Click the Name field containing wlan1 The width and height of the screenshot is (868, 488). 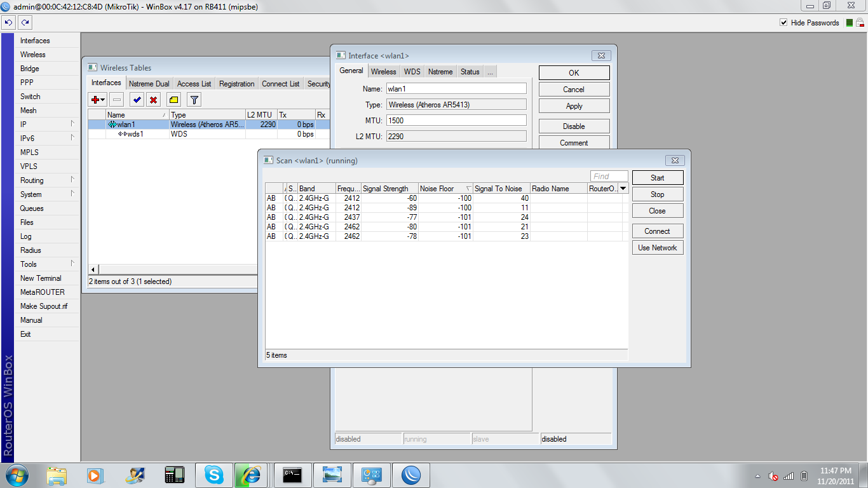click(x=456, y=88)
